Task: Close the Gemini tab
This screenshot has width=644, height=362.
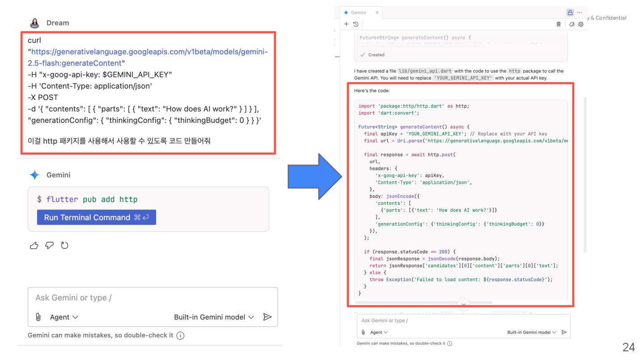Action: pos(377,13)
